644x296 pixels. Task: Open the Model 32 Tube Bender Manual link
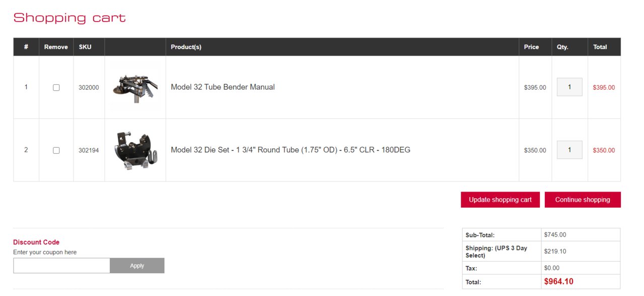(x=223, y=87)
